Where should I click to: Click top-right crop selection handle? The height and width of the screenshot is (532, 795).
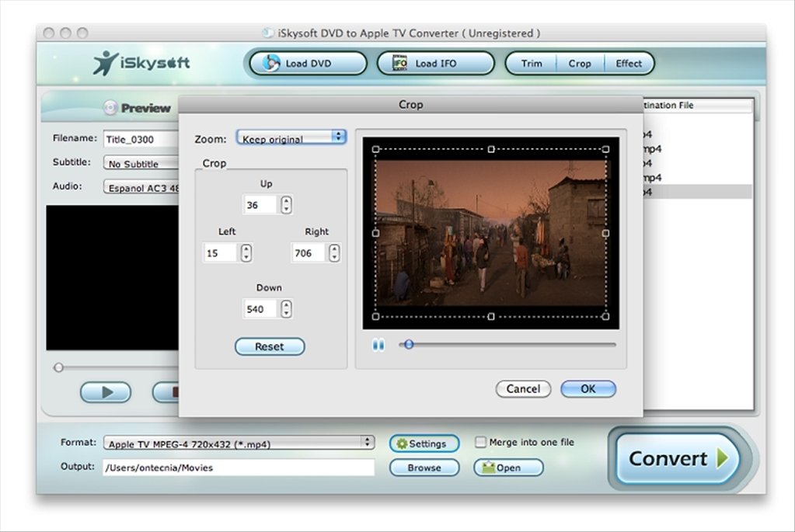click(x=605, y=149)
